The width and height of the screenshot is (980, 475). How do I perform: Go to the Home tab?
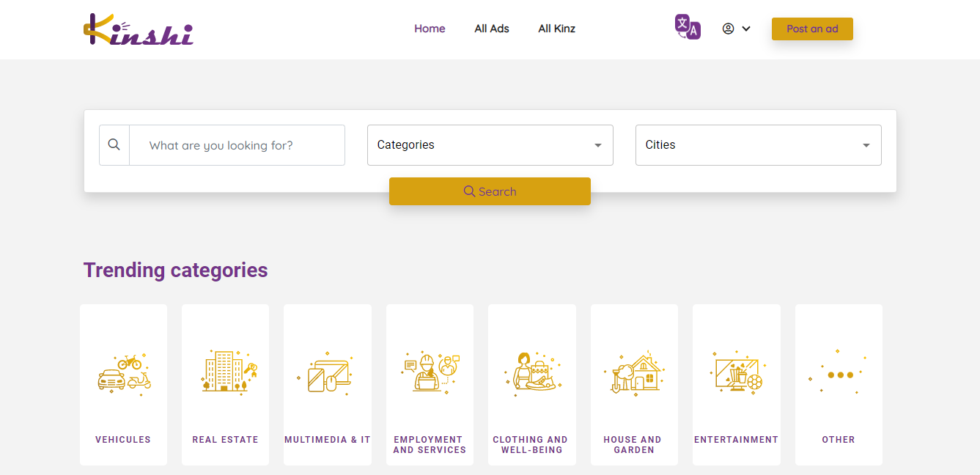point(430,29)
